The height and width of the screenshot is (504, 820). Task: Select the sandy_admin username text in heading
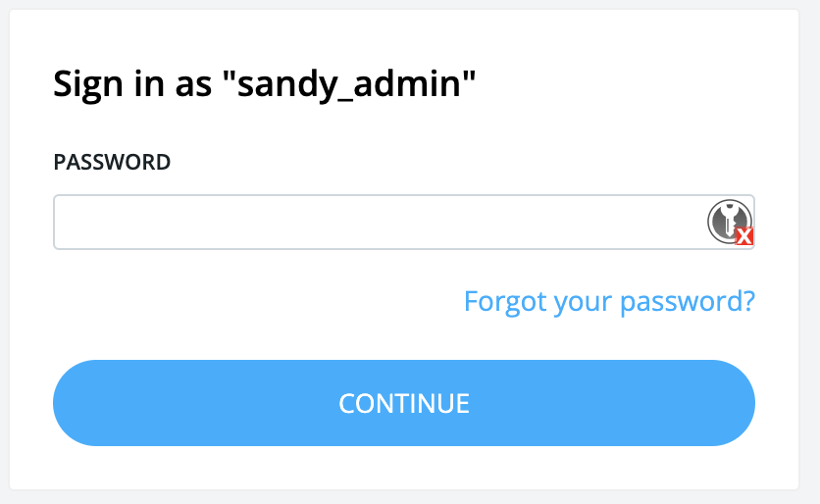point(348,84)
